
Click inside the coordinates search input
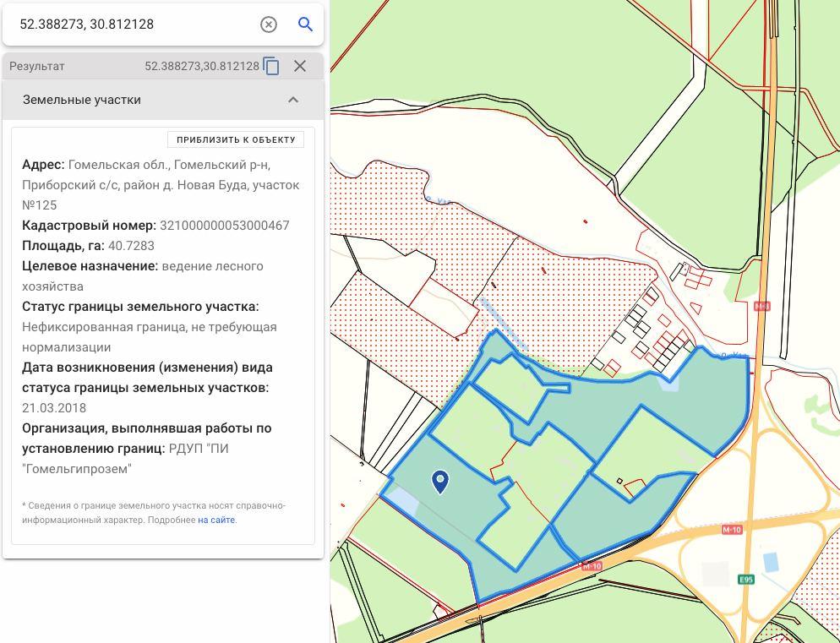point(135,25)
